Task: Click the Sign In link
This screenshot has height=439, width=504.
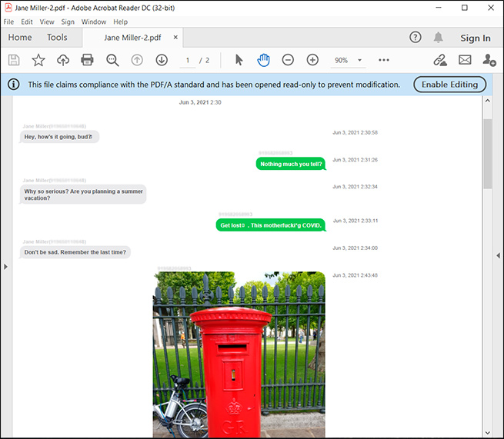Action: coord(475,38)
